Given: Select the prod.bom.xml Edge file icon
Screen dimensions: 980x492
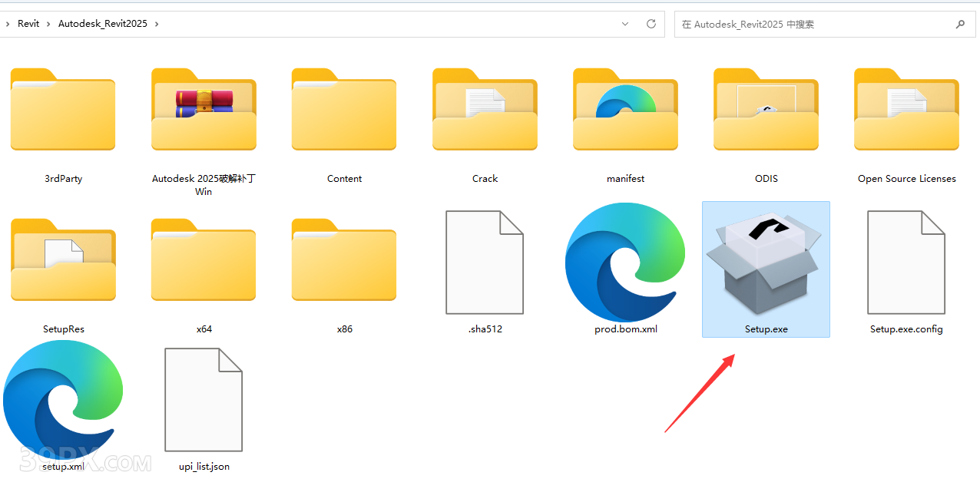Looking at the screenshot, I should click(x=625, y=263).
